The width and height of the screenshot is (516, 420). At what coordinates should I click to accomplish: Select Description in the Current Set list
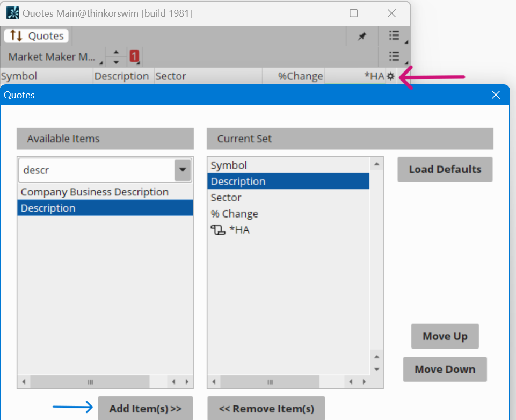click(x=288, y=182)
